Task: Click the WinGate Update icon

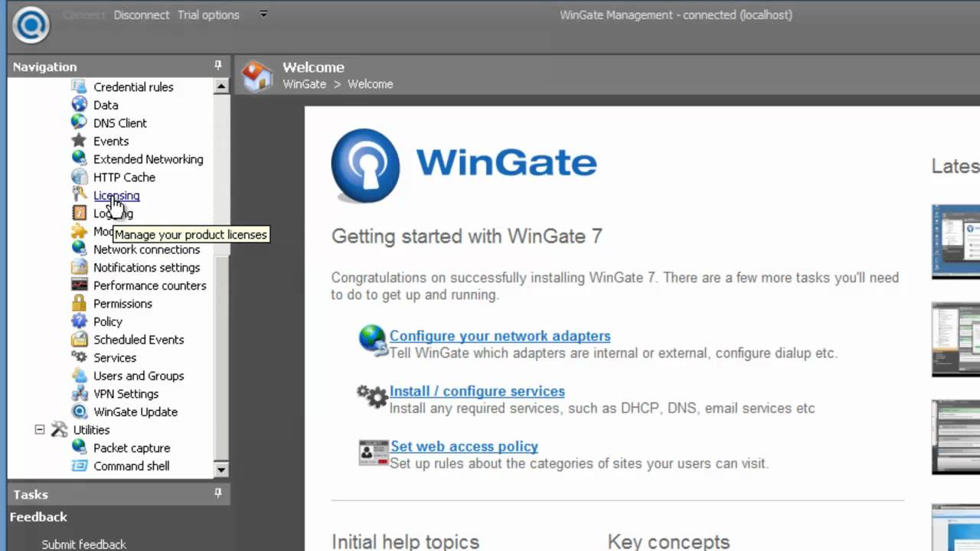Action: [79, 412]
